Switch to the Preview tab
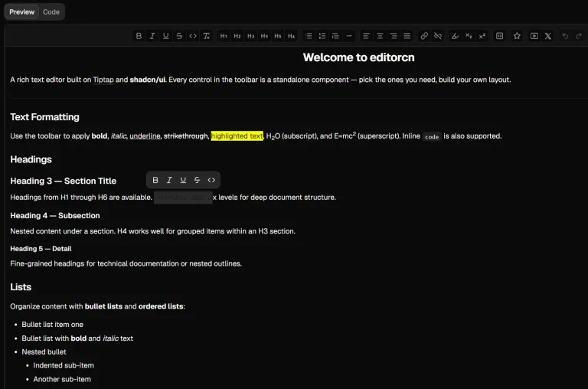The height and width of the screenshot is (389, 588). 21,12
